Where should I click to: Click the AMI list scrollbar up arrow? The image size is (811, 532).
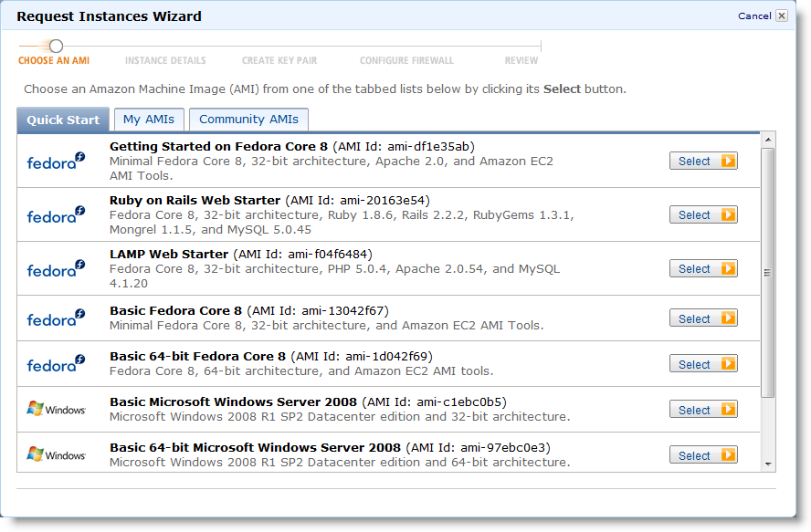tap(768, 140)
